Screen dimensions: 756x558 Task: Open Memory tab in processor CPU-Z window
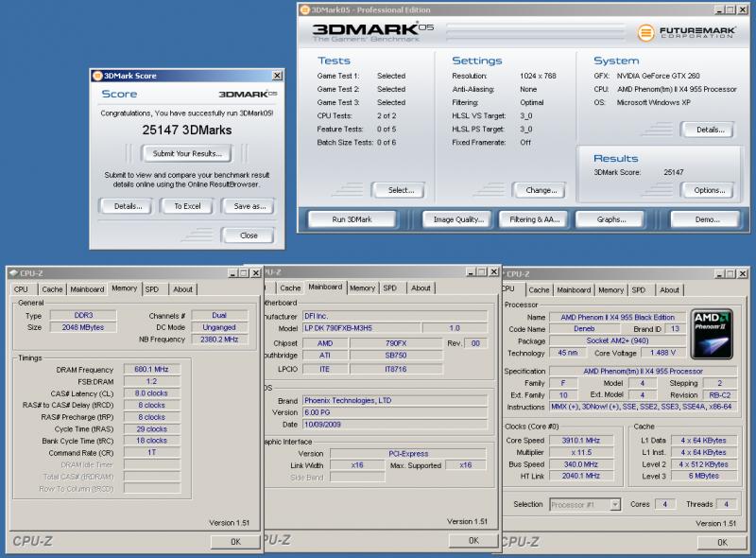pos(610,290)
